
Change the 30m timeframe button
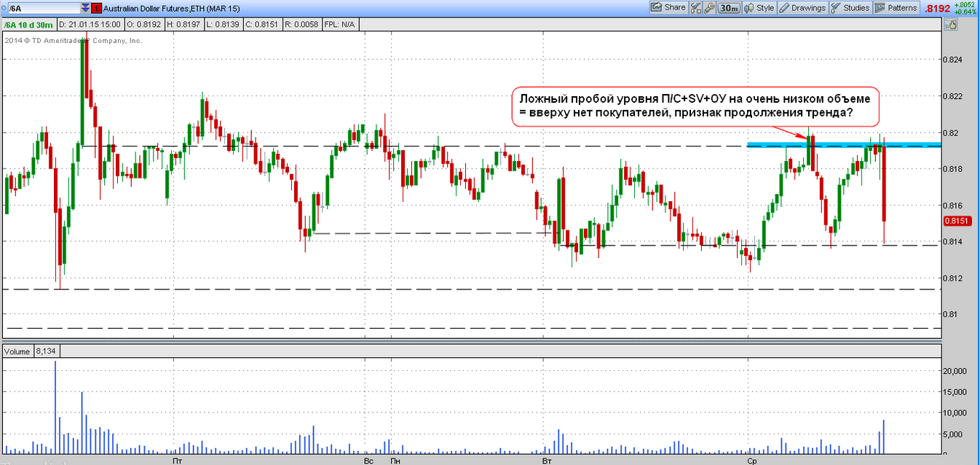[729, 7]
